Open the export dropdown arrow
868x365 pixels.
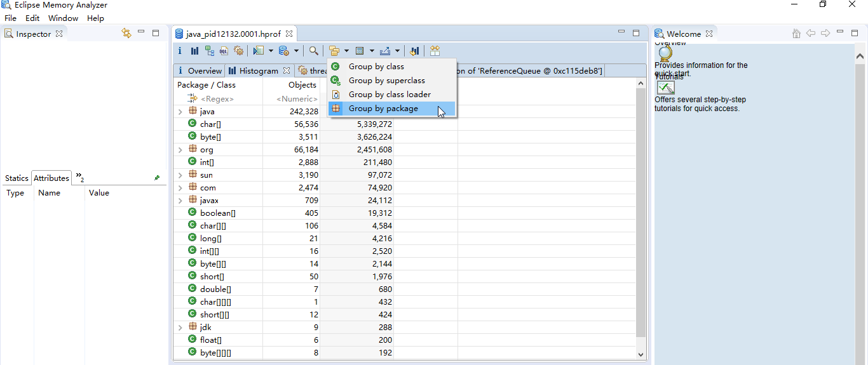pyautogui.click(x=397, y=51)
